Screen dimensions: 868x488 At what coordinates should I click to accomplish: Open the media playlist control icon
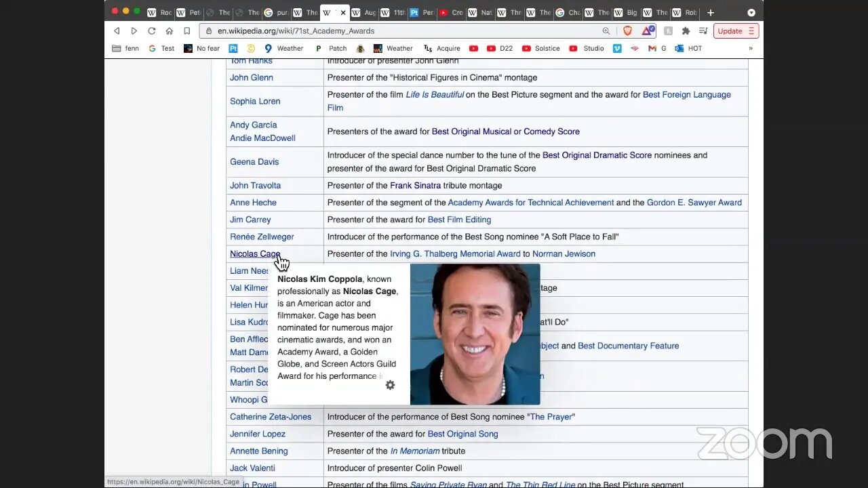[703, 30]
